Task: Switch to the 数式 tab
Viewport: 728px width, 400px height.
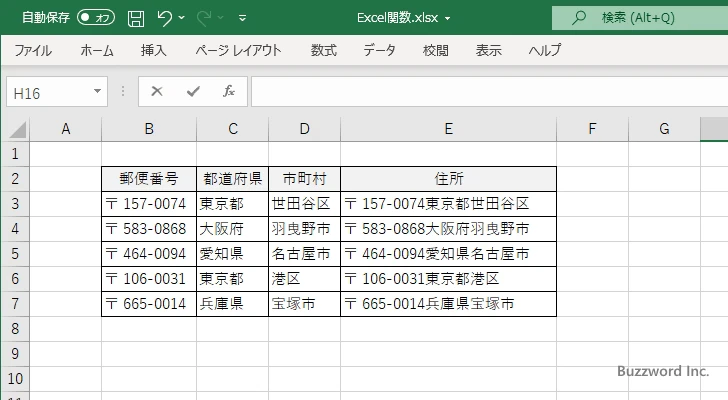Action: tap(324, 50)
